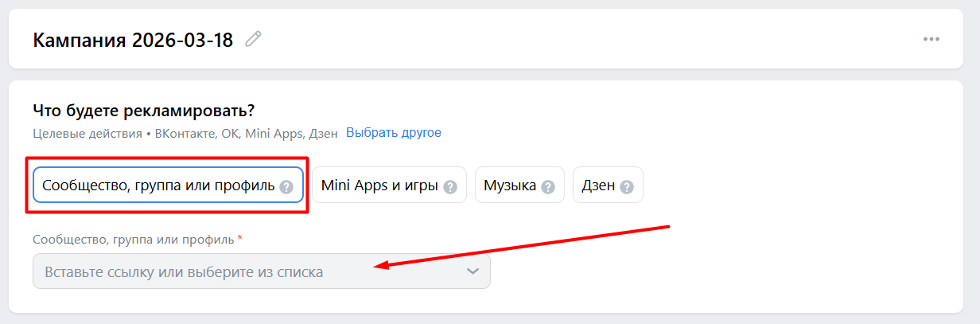Follow the "Выбрать другое" link
The width and height of the screenshot is (980, 324).
coord(393,132)
